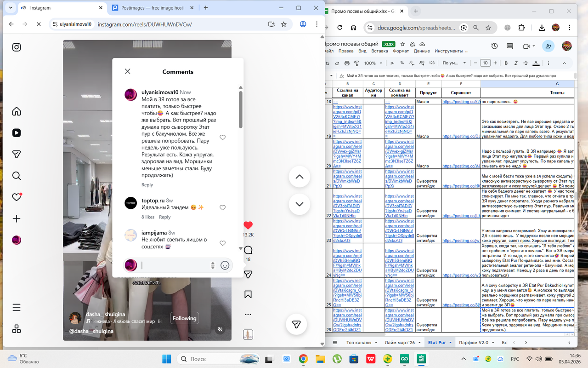Open the Формат menu in Sheets
Screen dimensions: 588x368
(401, 51)
